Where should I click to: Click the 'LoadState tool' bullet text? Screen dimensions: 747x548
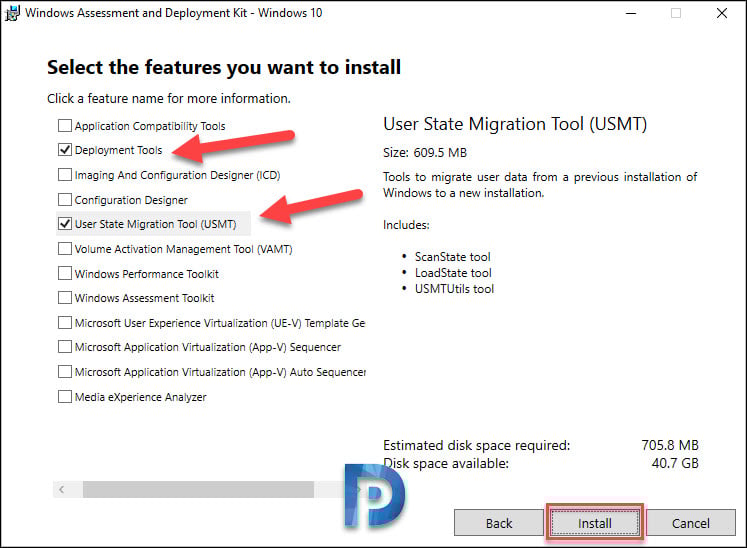(453, 273)
